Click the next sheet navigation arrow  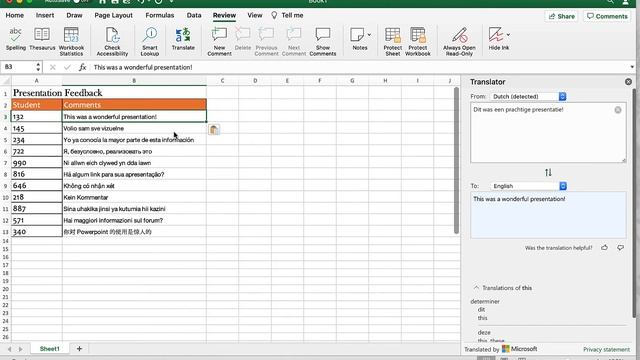[20, 349]
